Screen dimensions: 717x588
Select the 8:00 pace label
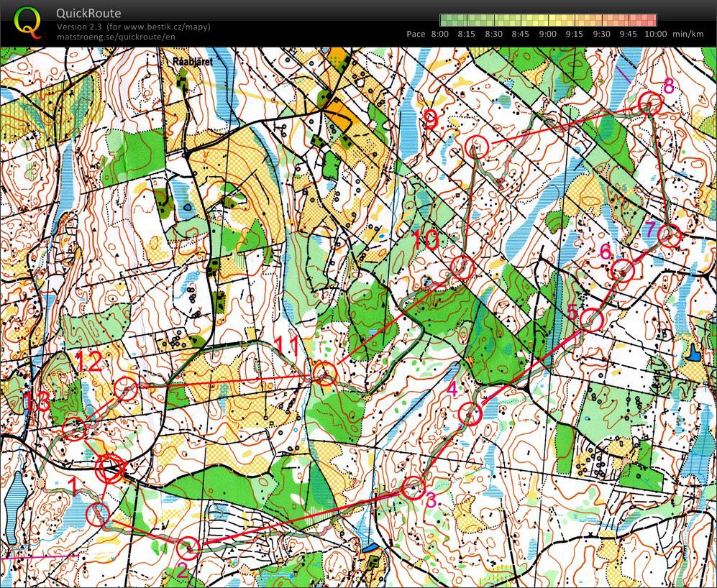440,34
